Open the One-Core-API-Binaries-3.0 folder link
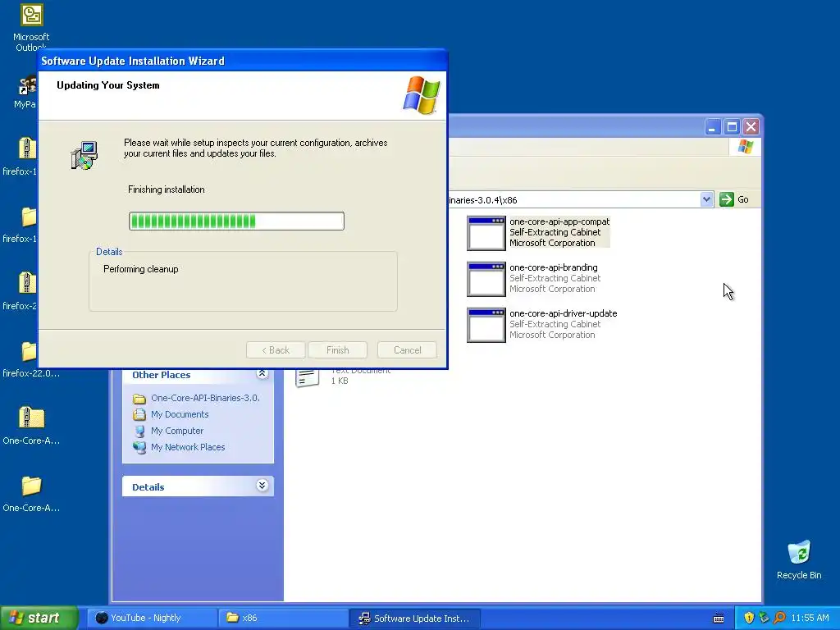This screenshot has height=630, width=840. pyautogui.click(x=205, y=398)
